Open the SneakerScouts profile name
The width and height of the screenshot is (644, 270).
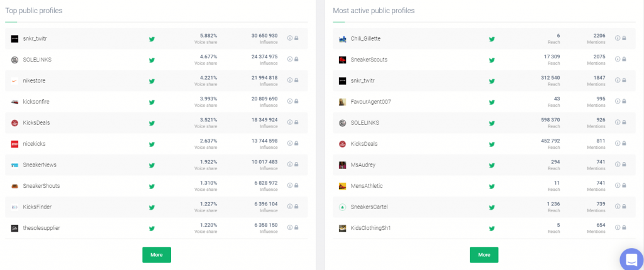(x=369, y=60)
